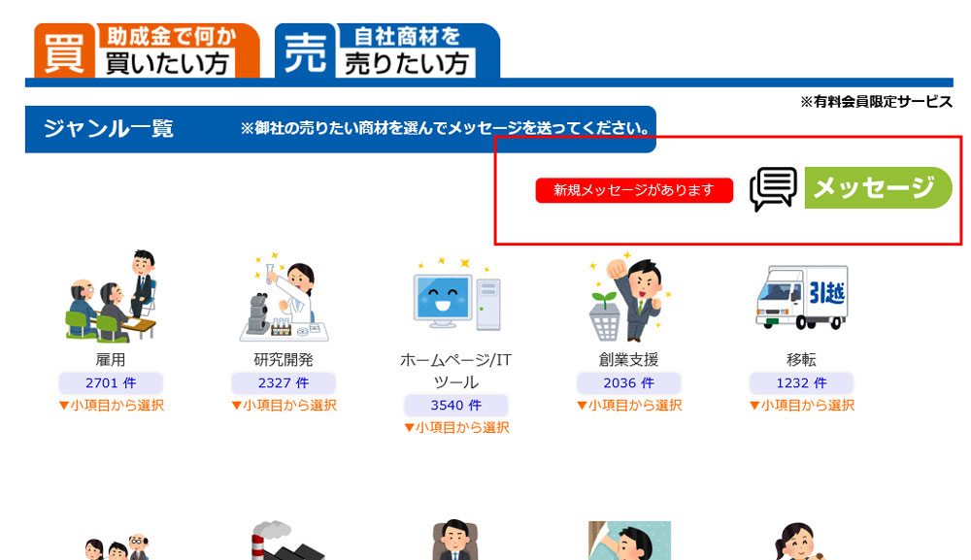Expand 小項目から選択 under 雇用
Screen dimensions: 971x560
[111, 405]
